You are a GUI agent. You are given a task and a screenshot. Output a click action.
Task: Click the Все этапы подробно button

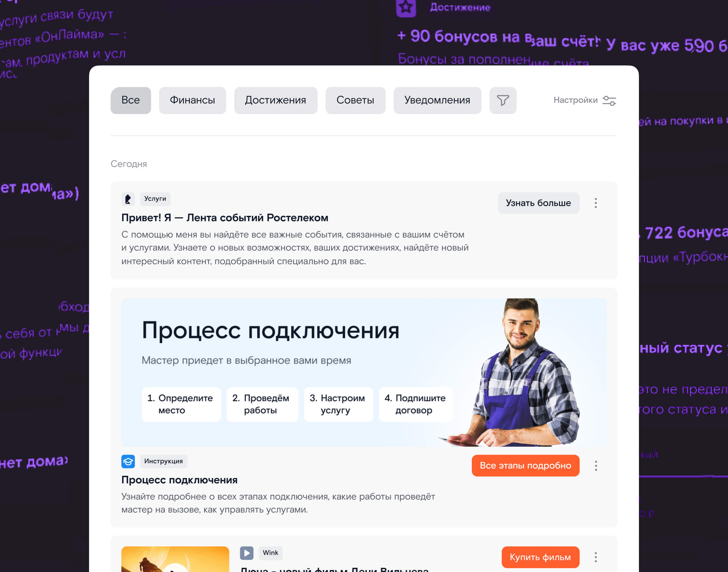pyautogui.click(x=526, y=465)
